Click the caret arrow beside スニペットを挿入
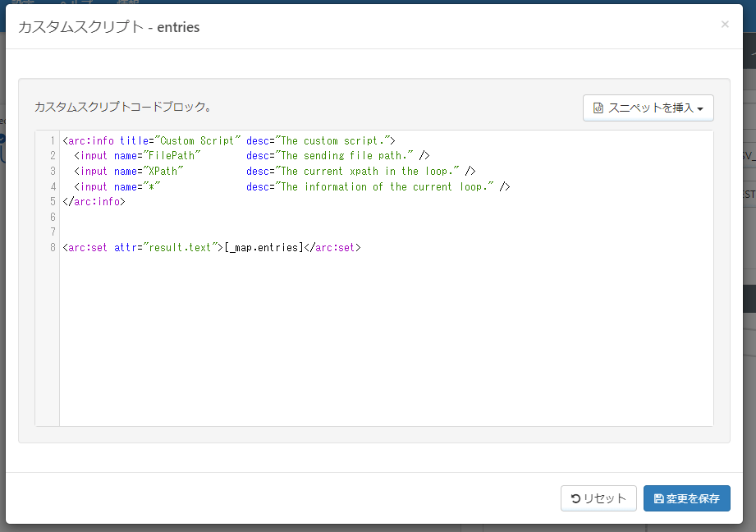 point(700,108)
